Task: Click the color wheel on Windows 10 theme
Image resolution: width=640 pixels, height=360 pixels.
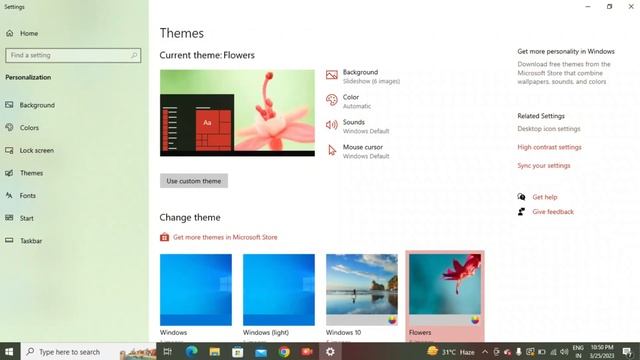Action: click(x=392, y=320)
